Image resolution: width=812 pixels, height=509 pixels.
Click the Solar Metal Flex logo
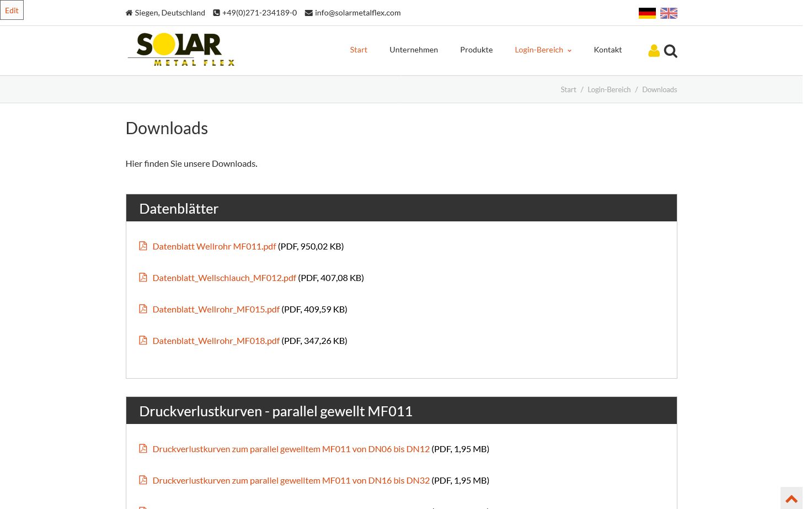(x=181, y=50)
